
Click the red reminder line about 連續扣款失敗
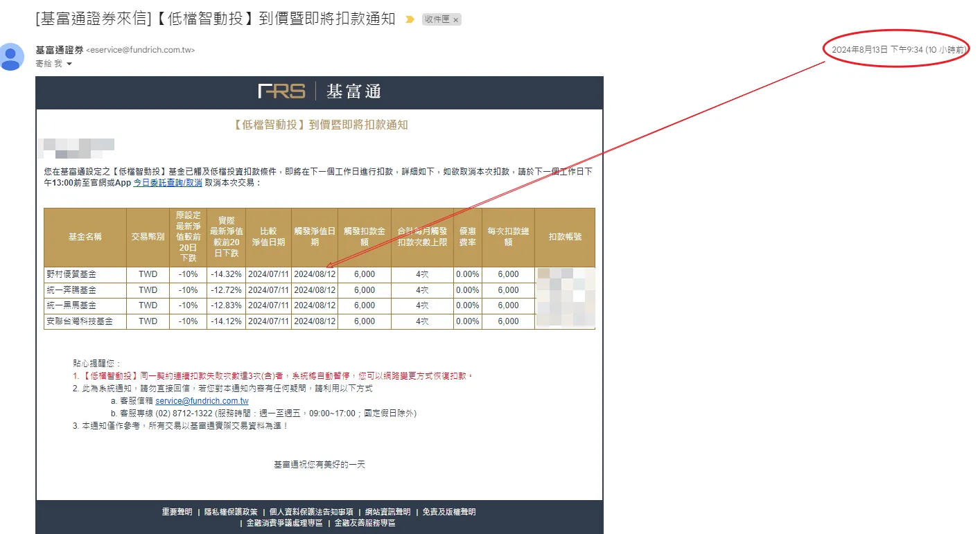[x=273, y=376]
